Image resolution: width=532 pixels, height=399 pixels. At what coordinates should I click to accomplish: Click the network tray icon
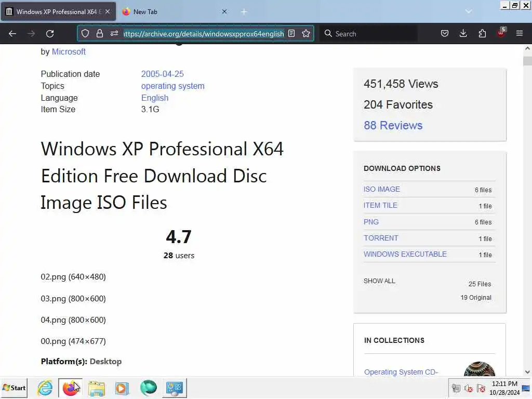(456, 388)
